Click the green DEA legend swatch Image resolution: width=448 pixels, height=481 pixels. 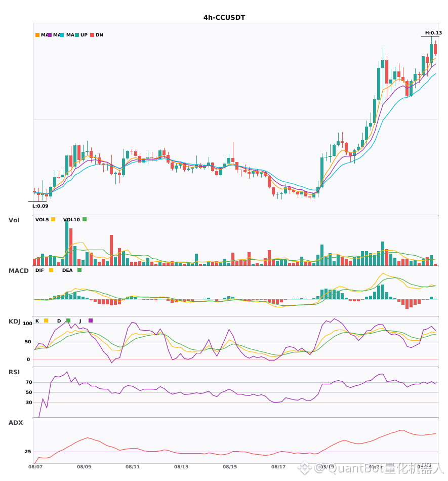79,270
